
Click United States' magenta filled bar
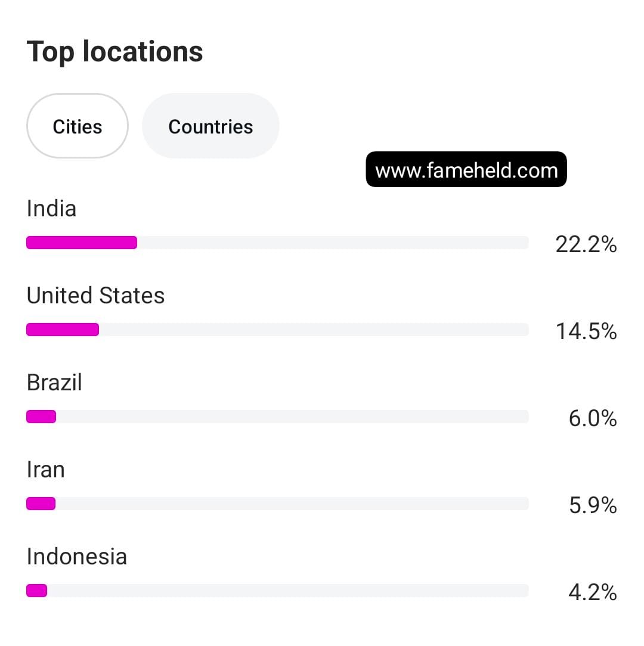[x=63, y=330]
